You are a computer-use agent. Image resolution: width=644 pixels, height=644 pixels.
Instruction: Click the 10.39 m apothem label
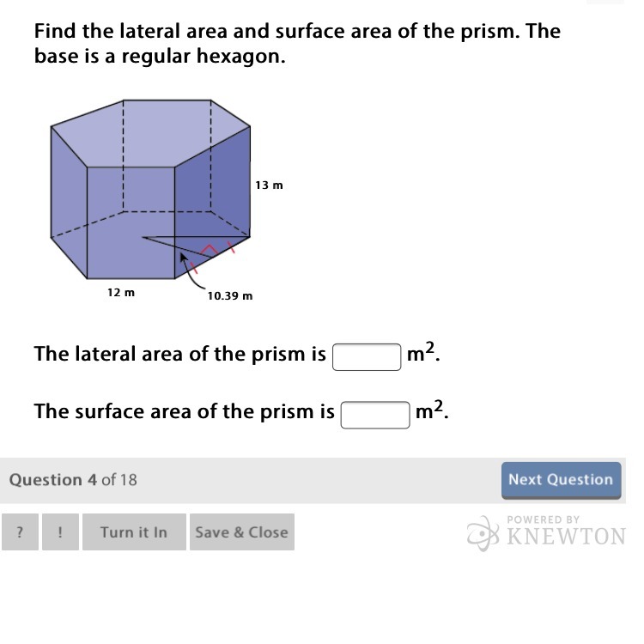(x=230, y=295)
